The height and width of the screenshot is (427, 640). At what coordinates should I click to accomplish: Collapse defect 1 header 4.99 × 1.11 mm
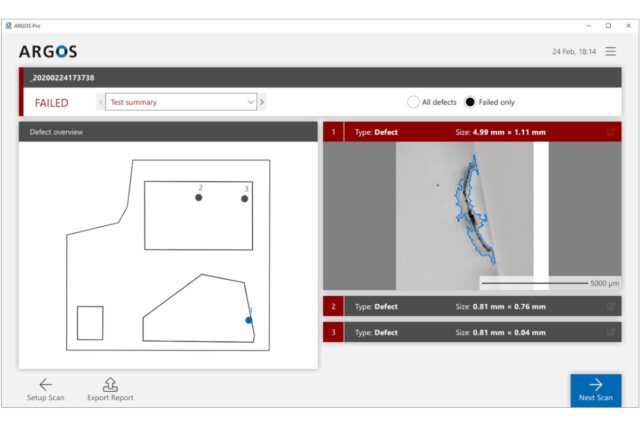coord(472,132)
